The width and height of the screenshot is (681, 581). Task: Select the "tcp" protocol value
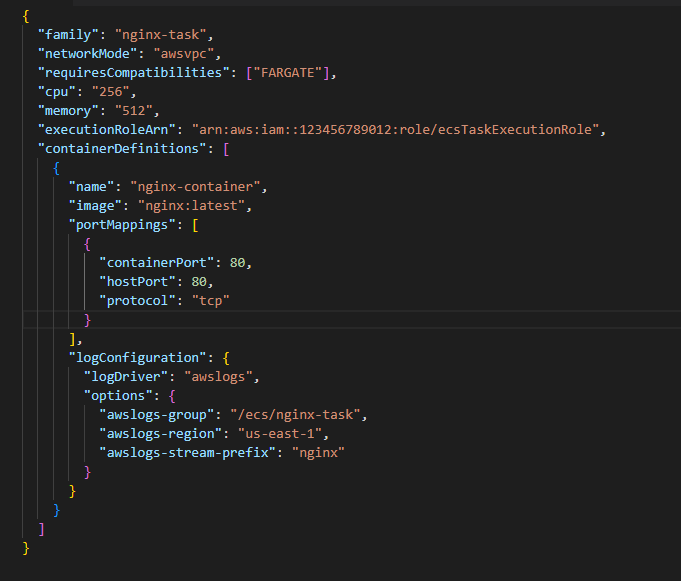click(210, 301)
